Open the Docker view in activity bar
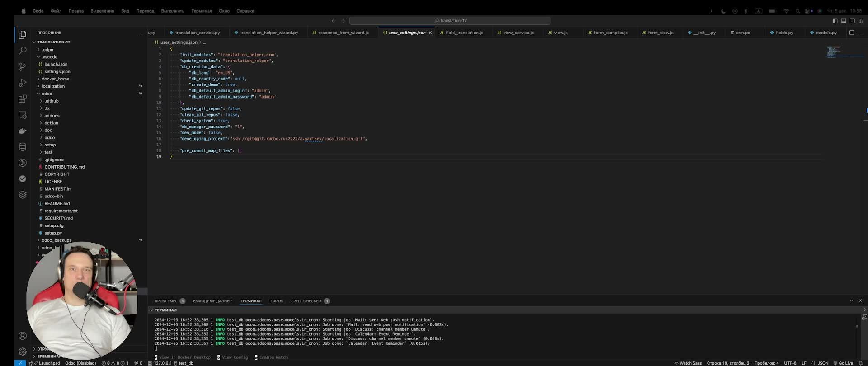 tap(23, 131)
